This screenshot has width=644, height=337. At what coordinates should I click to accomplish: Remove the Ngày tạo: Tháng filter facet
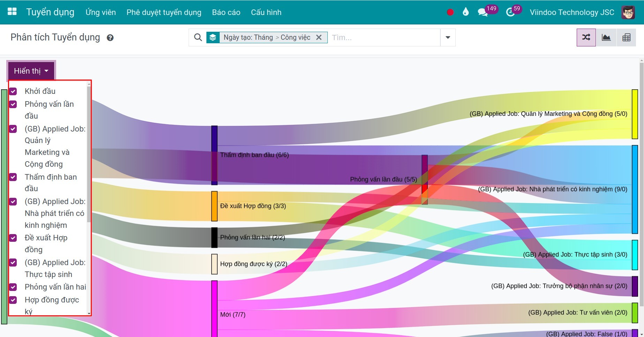coord(319,37)
